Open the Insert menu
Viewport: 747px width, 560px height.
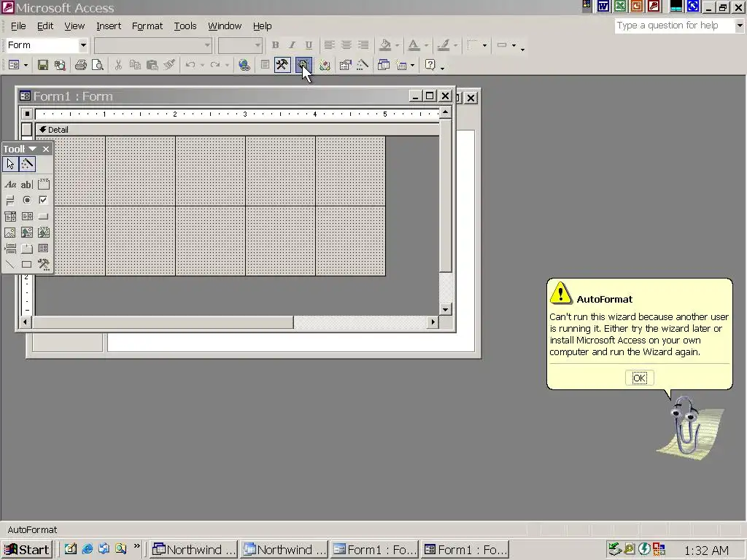tap(109, 26)
